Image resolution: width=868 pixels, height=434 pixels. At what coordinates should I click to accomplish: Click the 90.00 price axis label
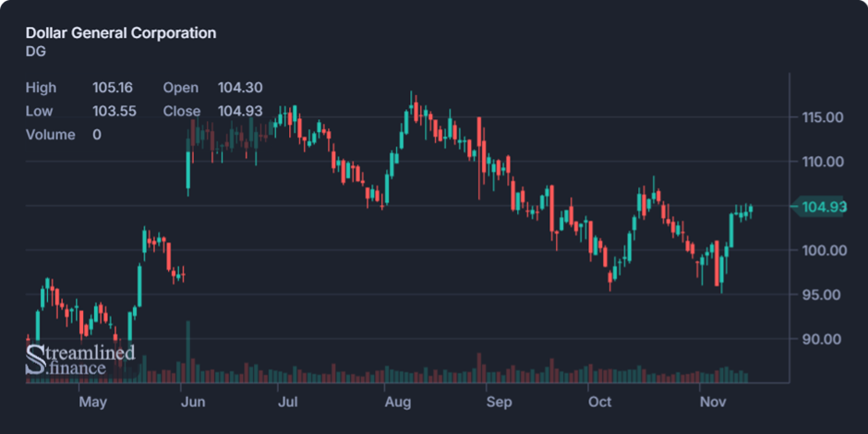tap(823, 339)
